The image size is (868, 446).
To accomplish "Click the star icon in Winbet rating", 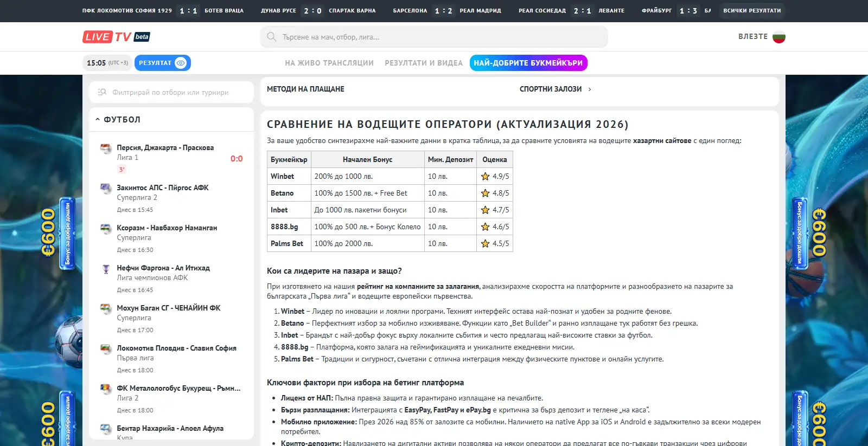I will tap(486, 176).
